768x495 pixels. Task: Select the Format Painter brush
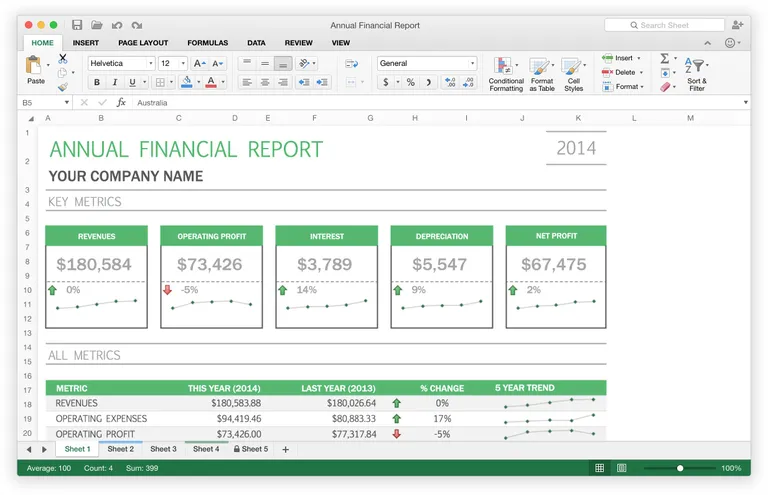[63, 87]
